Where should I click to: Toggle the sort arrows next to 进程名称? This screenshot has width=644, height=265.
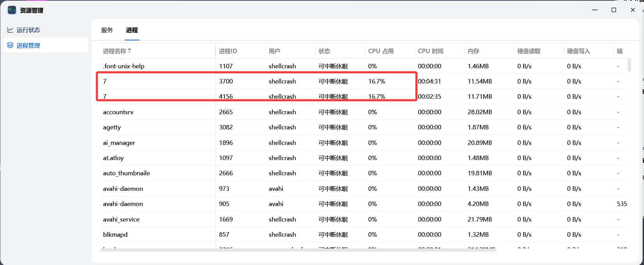click(x=129, y=51)
